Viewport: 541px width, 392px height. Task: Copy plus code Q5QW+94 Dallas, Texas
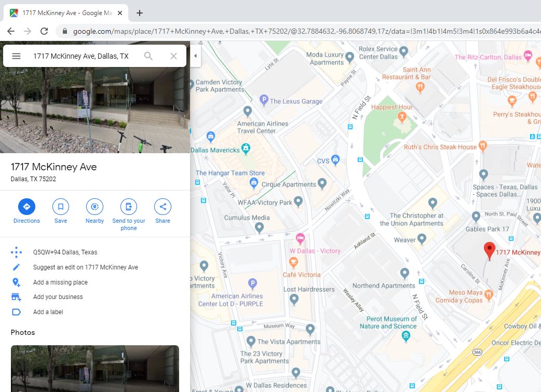(x=95, y=252)
